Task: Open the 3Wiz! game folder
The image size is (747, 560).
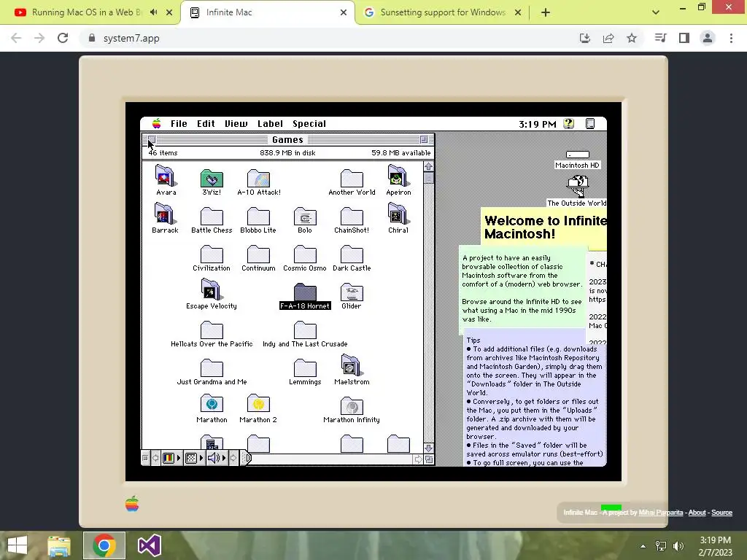Action: tap(212, 181)
